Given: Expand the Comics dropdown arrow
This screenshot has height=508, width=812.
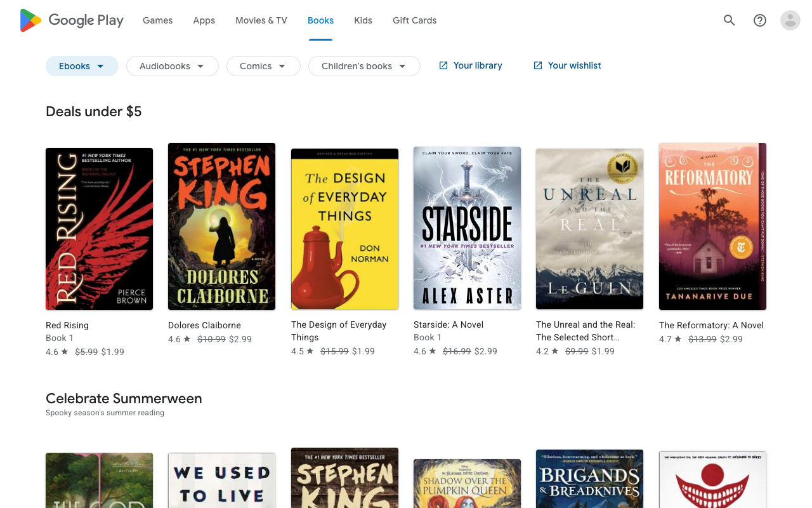Looking at the screenshot, I should (282, 66).
